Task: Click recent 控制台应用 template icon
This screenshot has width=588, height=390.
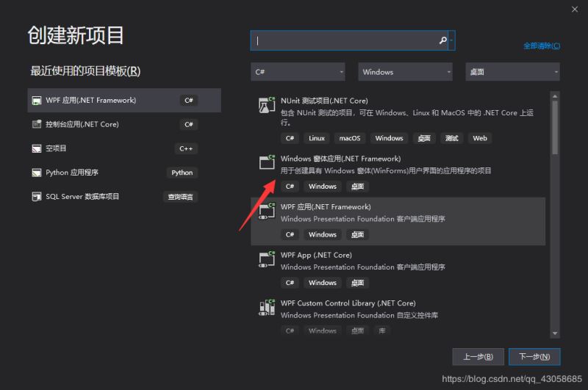Action: pos(36,124)
